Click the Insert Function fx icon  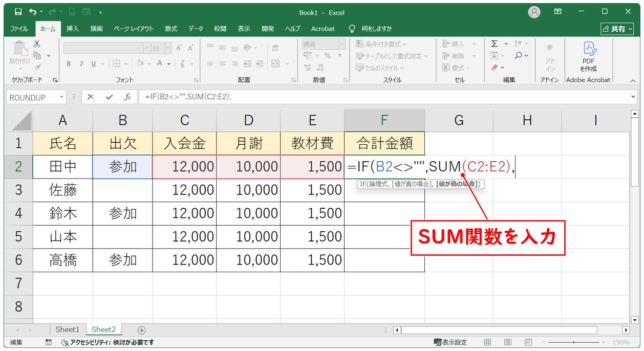point(127,97)
